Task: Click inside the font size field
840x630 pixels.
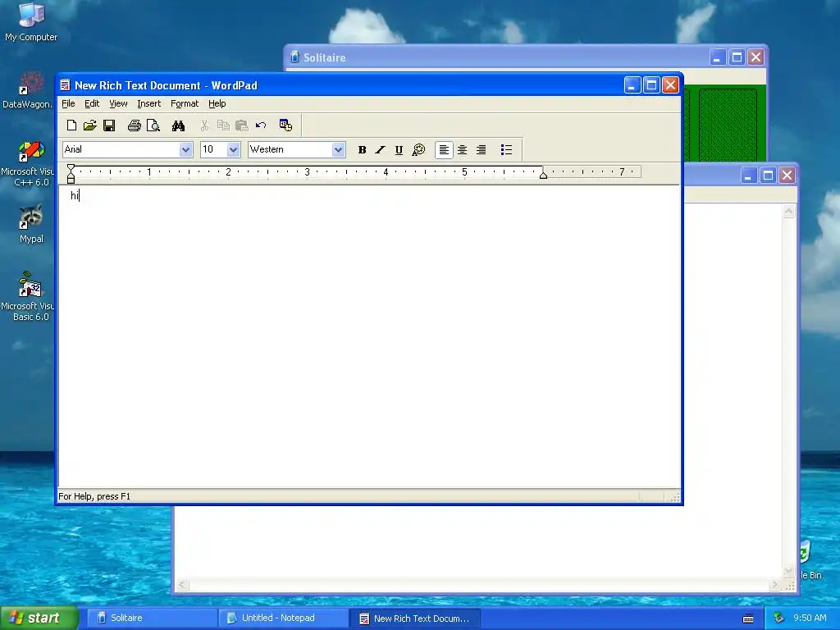Action: click(214, 149)
